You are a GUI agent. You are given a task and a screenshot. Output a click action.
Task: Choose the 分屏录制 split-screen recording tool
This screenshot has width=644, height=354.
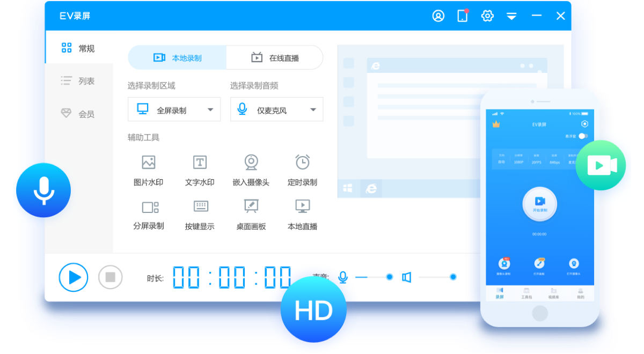click(x=149, y=215)
